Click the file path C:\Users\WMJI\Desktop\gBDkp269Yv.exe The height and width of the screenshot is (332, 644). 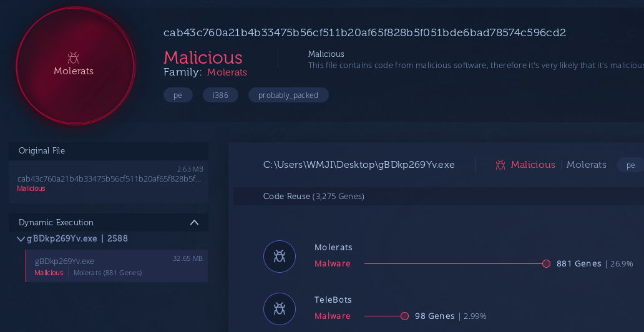(359, 165)
